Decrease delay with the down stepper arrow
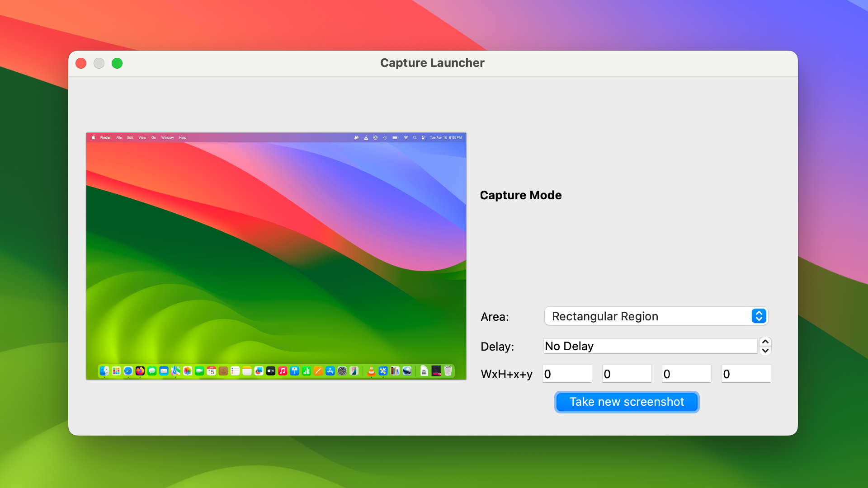This screenshot has width=868, height=488. point(765,351)
